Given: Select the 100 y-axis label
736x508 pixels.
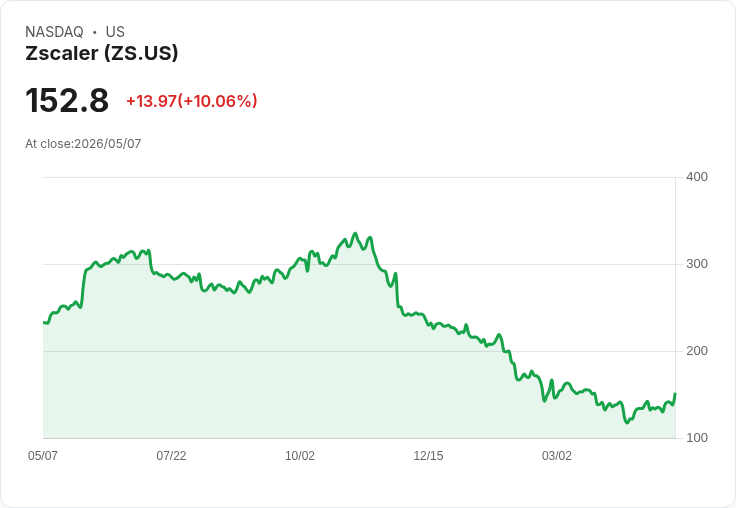Looking at the screenshot, I should (697, 438).
